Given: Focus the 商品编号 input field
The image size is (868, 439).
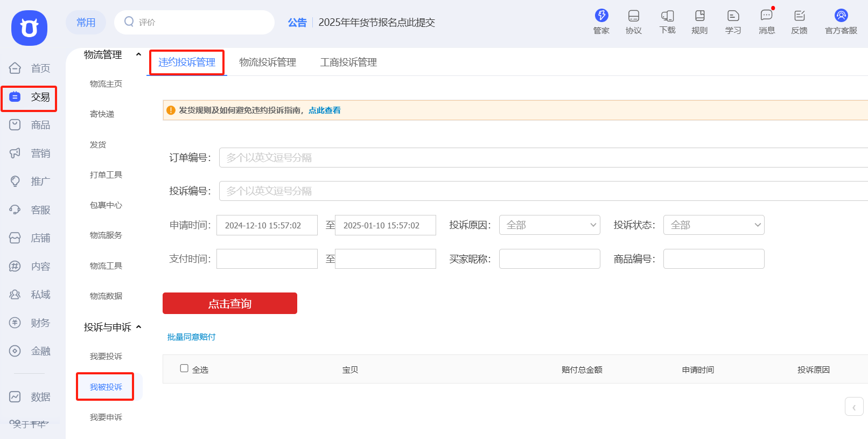Looking at the screenshot, I should [x=714, y=259].
